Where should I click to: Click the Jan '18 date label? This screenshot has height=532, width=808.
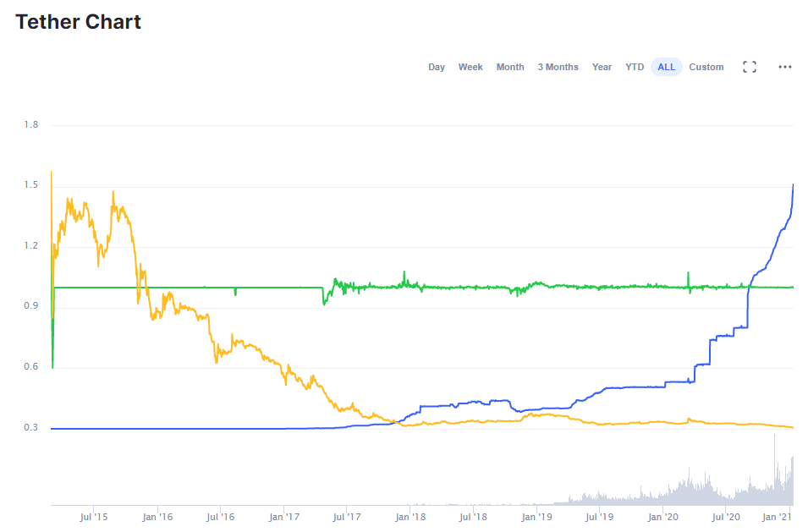(x=409, y=517)
